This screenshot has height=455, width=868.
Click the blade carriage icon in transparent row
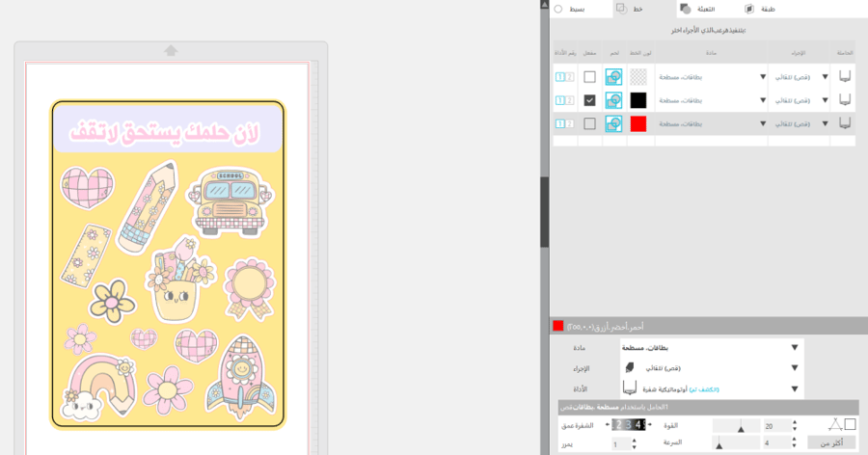tap(845, 76)
